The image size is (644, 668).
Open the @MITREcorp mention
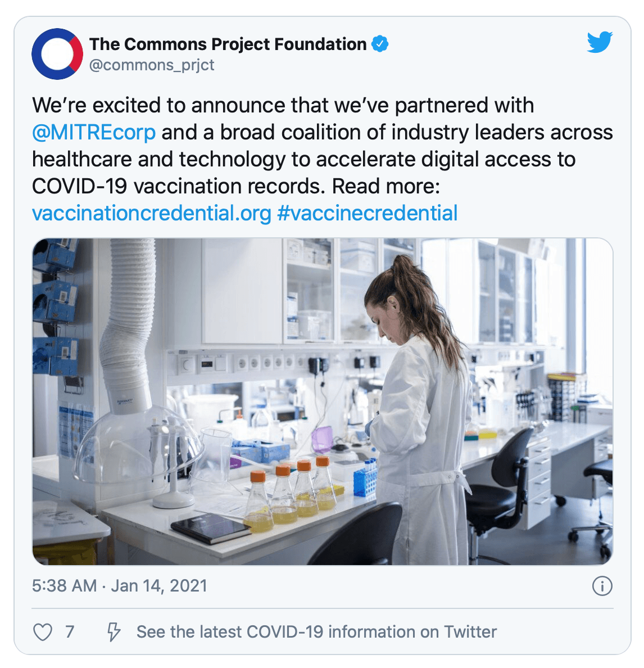click(x=94, y=133)
